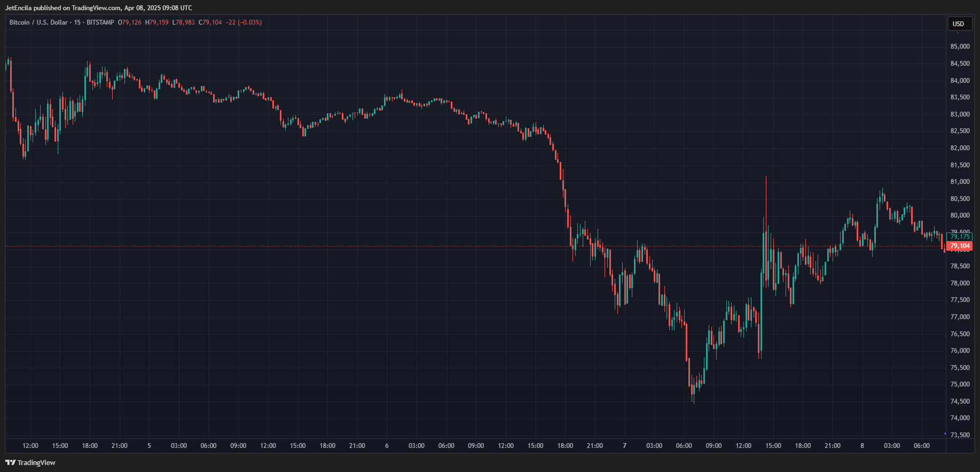980x472 pixels.
Task: Click the BITSTAMP exchange label
Action: pos(100,22)
